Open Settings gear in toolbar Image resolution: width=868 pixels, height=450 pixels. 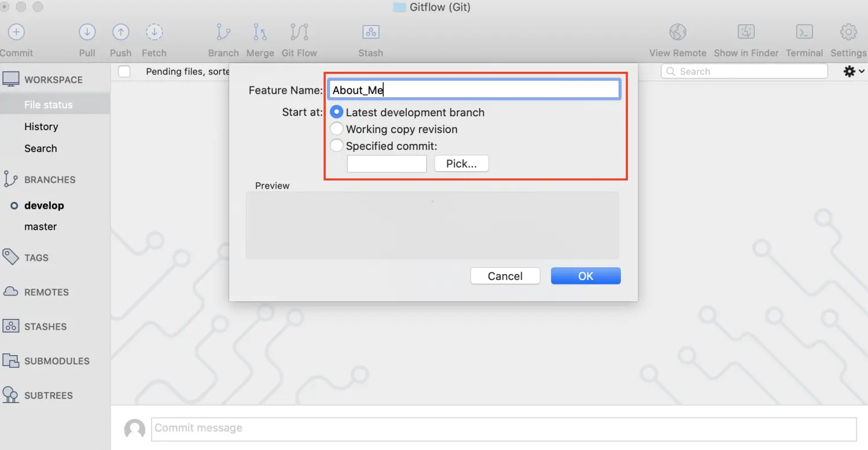pos(848,32)
